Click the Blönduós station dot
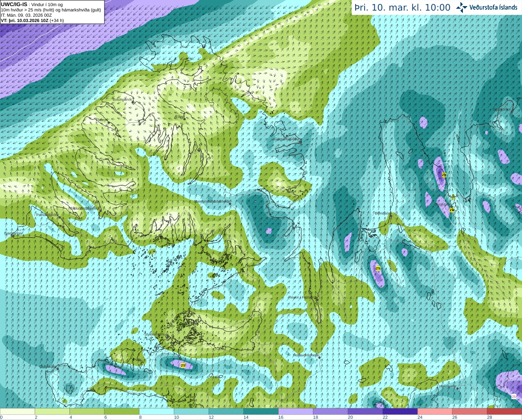 tap(391, 216)
